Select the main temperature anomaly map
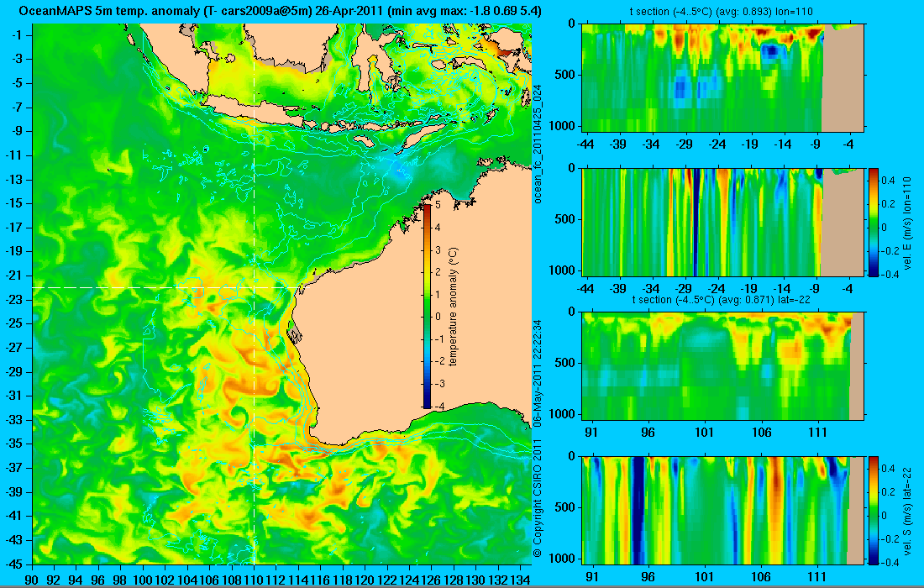924x588 pixels. (x=281, y=293)
